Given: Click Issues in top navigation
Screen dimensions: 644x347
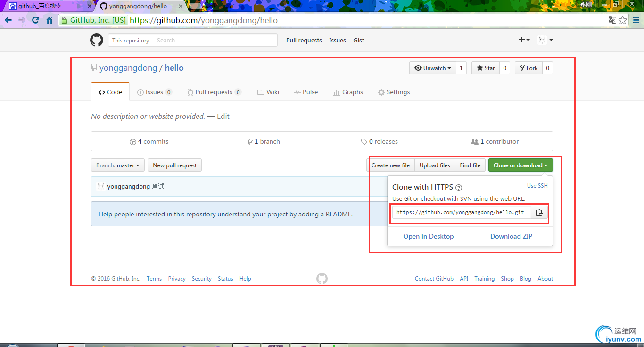Looking at the screenshot, I should coord(338,41).
